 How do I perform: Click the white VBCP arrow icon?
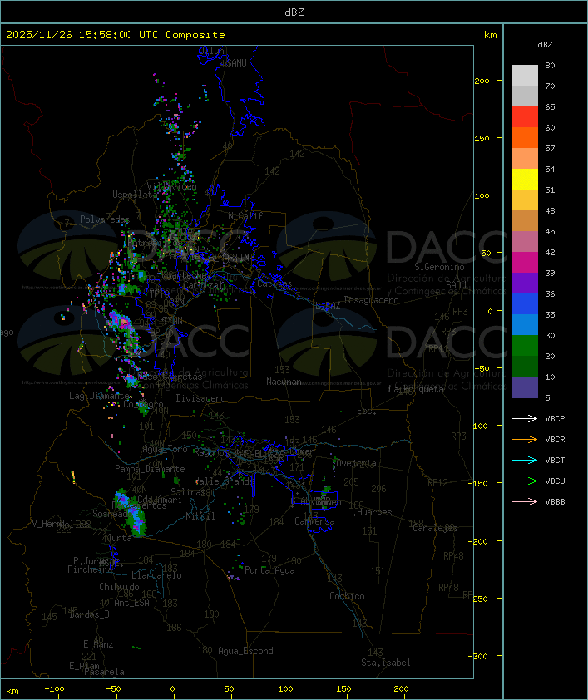click(x=525, y=418)
